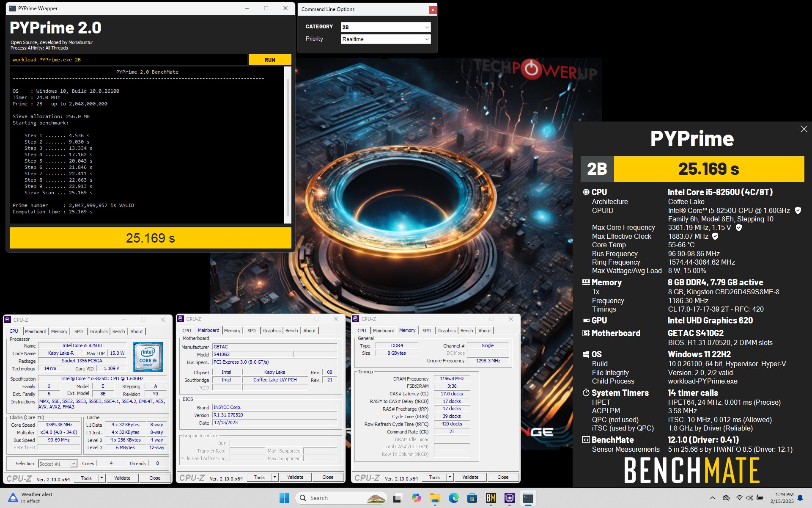Click Validate in right CPU-Z window
The width and height of the screenshot is (812, 508).
point(470,477)
